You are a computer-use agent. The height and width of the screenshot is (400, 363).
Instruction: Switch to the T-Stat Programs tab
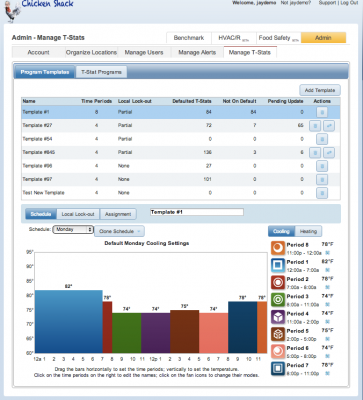pos(101,72)
